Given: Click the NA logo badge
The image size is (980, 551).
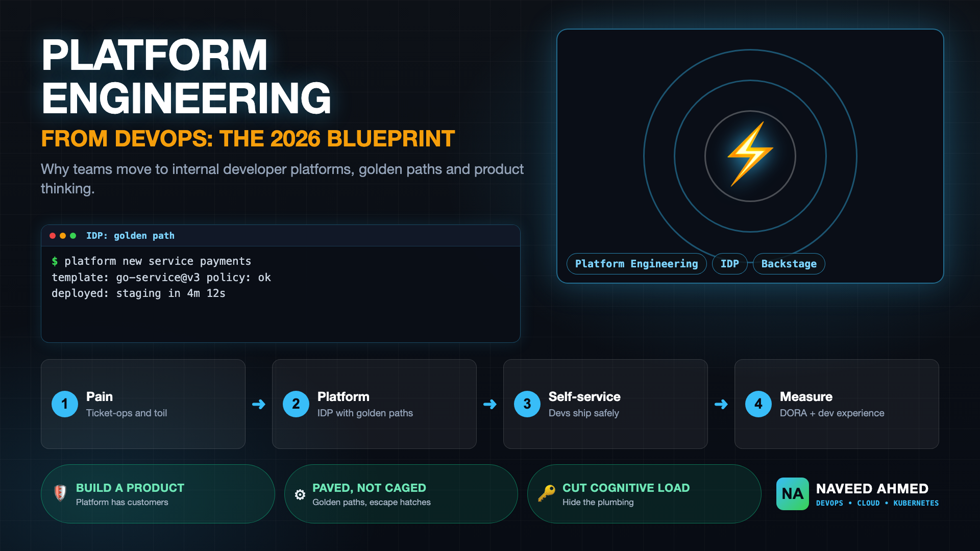Looking at the screenshot, I should [793, 494].
